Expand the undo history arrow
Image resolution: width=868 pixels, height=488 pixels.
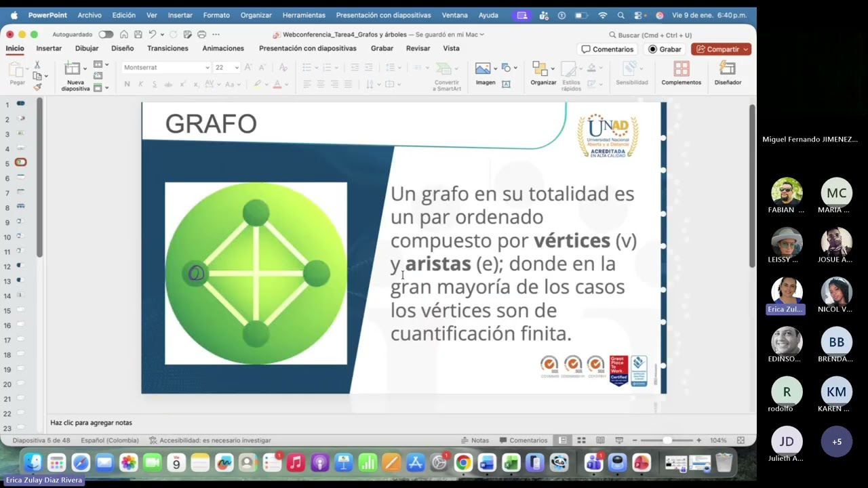pyautogui.click(x=162, y=35)
